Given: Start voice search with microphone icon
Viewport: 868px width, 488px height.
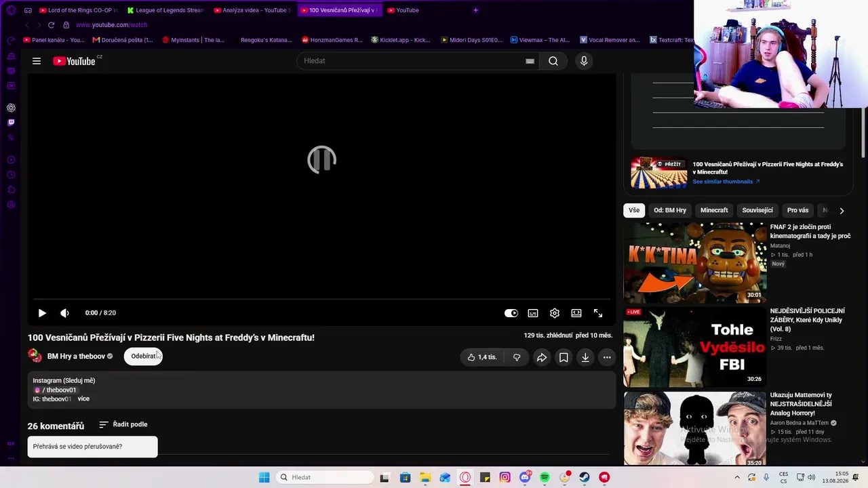Looking at the screenshot, I should coord(584,61).
